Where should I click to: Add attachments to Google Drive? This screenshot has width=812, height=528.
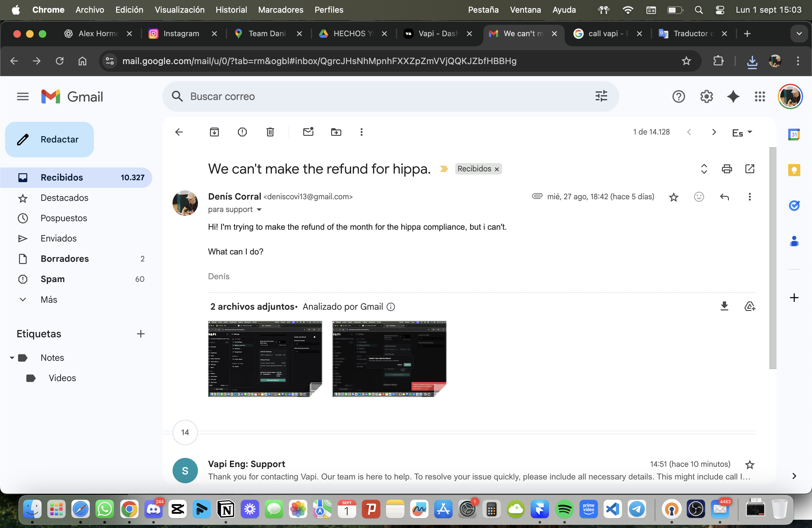pos(750,307)
